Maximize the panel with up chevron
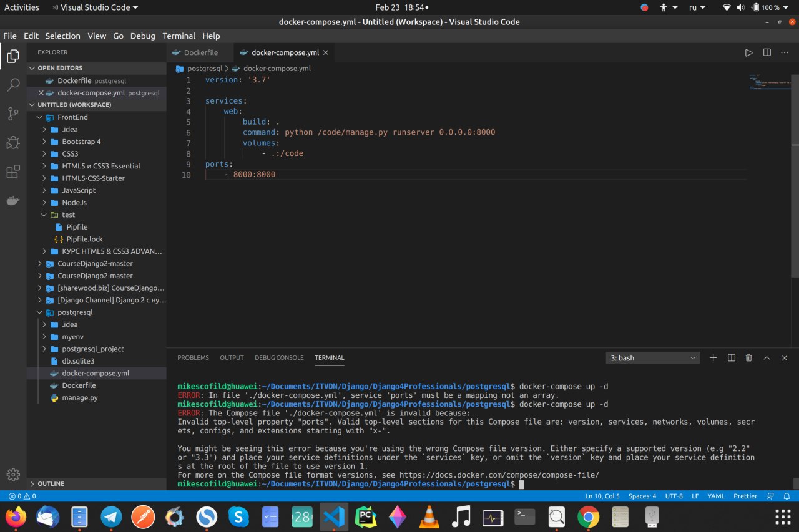Image resolution: width=799 pixels, height=532 pixels. [767, 358]
